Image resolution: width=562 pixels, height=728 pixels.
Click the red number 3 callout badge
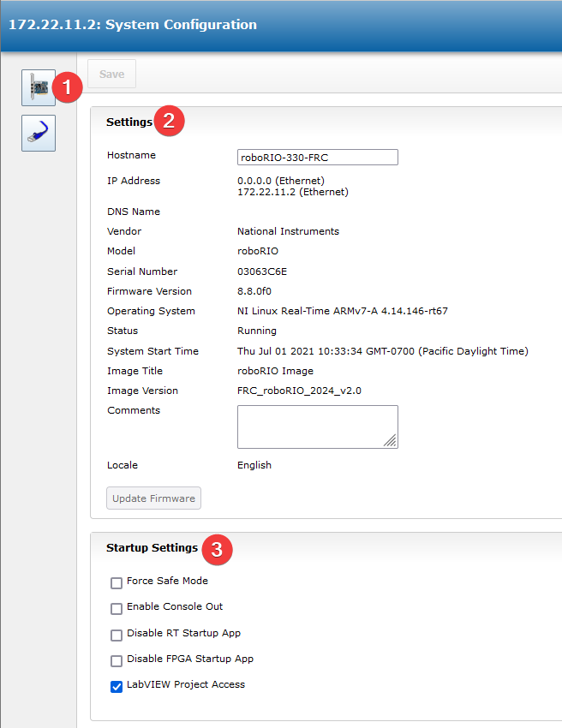[x=217, y=548]
